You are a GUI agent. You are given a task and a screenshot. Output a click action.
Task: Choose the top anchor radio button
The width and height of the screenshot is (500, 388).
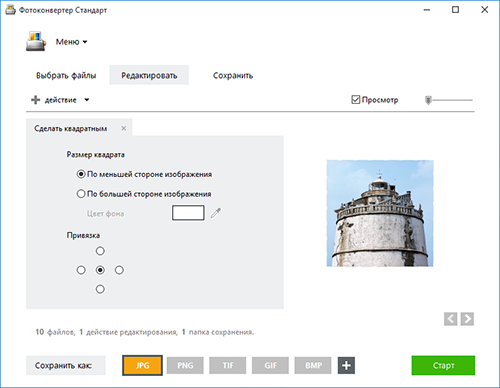(x=100, y=251)
